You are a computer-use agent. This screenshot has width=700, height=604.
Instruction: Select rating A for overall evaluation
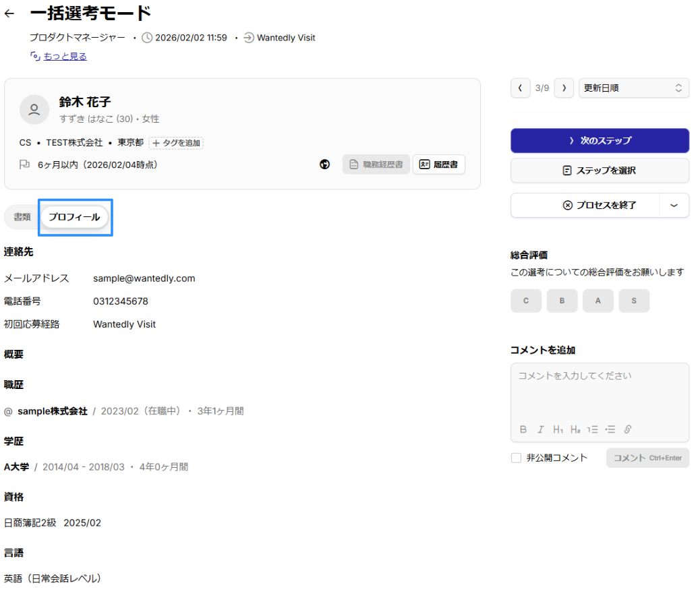tap(597, 301)
